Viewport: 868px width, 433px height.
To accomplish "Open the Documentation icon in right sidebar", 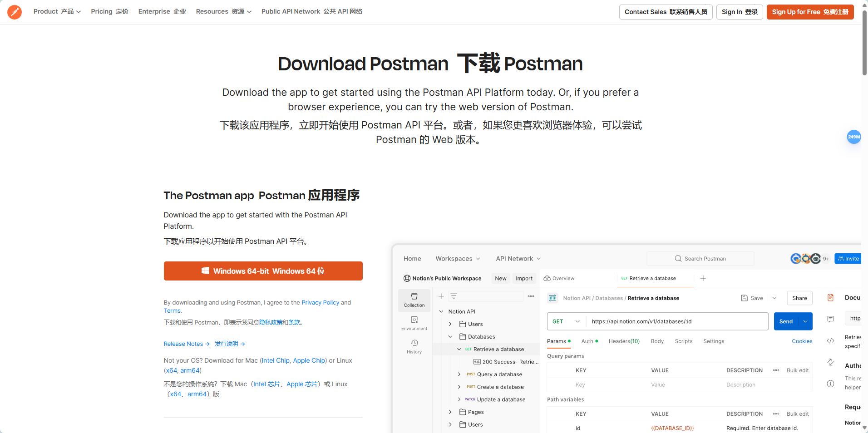I will click(830, 298).
